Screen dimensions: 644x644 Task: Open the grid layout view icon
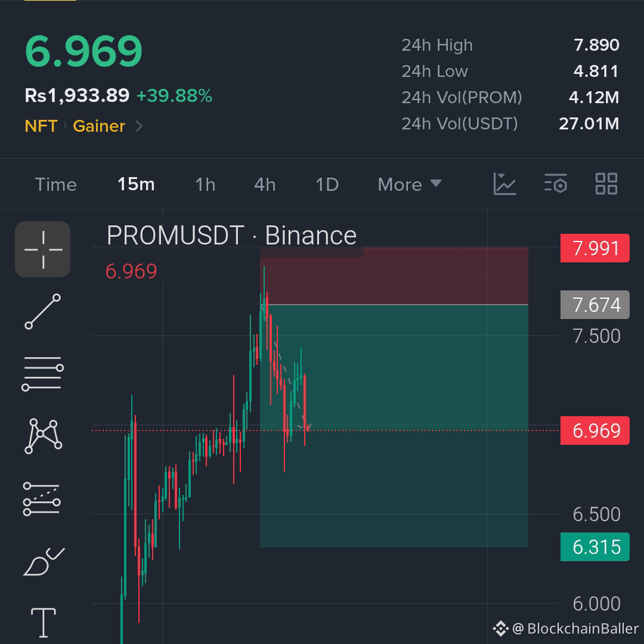[x=606, y=184]
